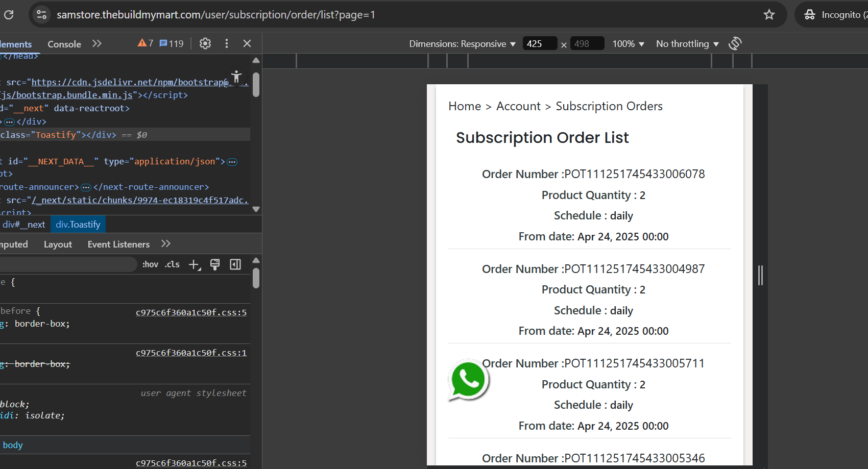This screenshot has width=868, height=469.
Task: Open the 100% zoom dropdown
Action: coord(629,44)
